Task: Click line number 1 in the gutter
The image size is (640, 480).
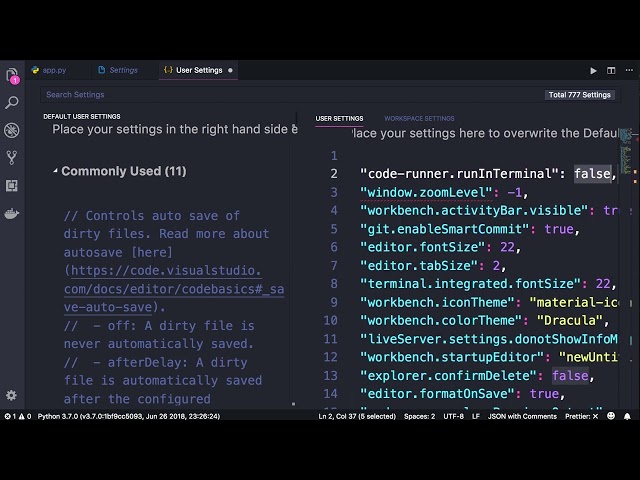Action: (x=334, y=156)
